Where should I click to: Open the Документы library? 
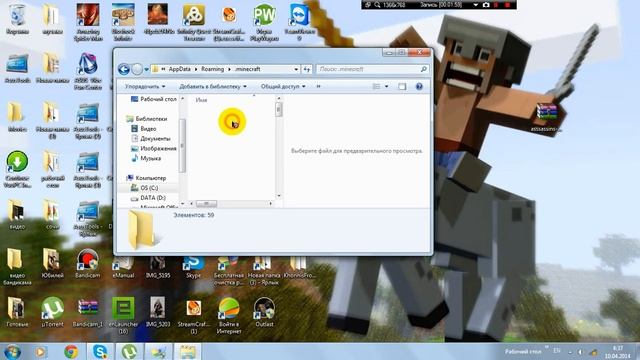coord(151,139)
